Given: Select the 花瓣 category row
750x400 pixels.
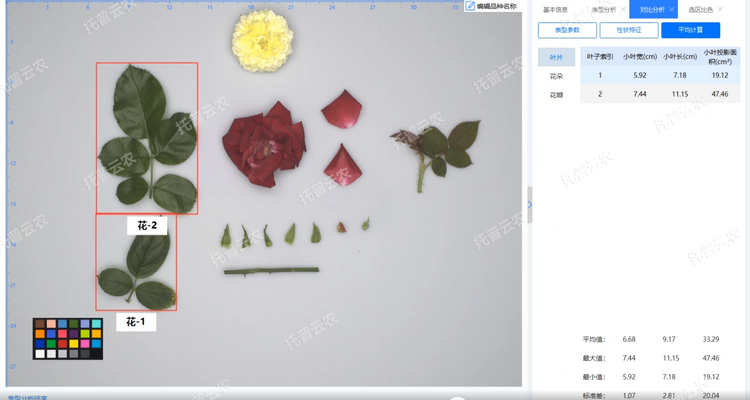Looking at the screenshot, I should (x=556, y=94).
